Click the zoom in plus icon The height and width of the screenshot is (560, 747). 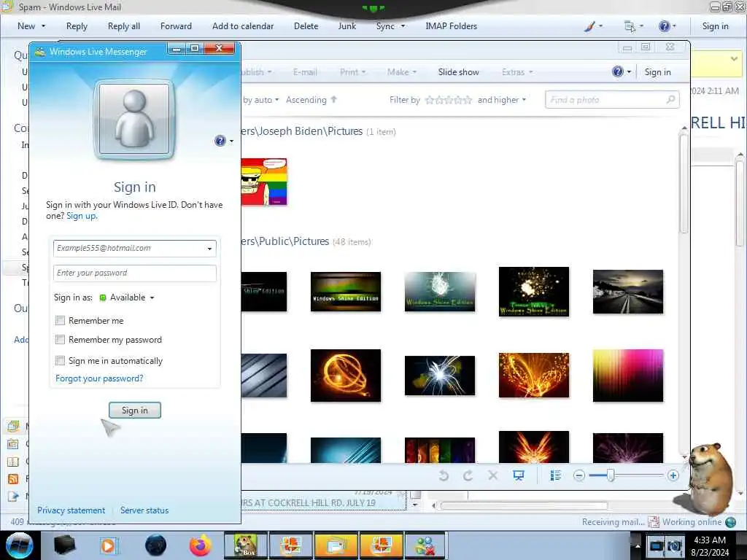pyautogui.click(x=673, y=475)
